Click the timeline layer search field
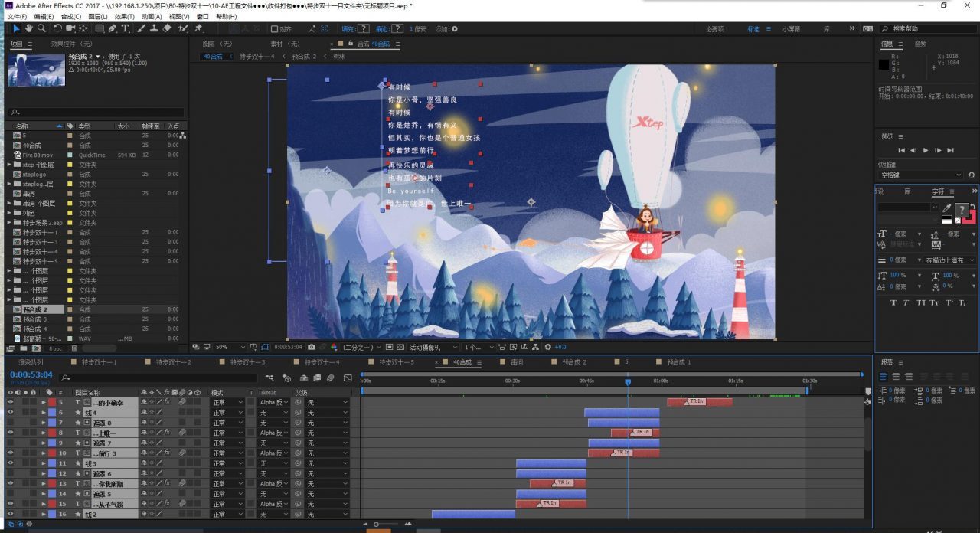This screenshot has width=980, height=533. [x=158, y=378]
